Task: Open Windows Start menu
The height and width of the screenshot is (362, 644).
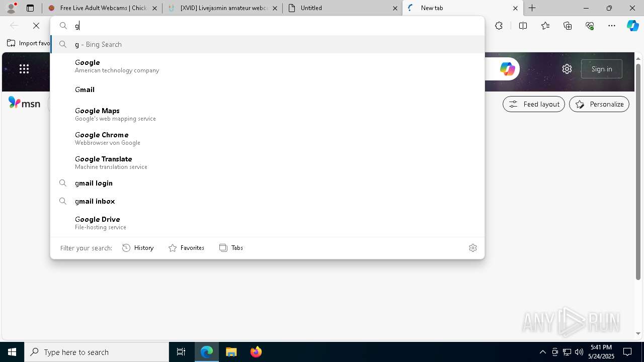Action: (x=12, y=352)
